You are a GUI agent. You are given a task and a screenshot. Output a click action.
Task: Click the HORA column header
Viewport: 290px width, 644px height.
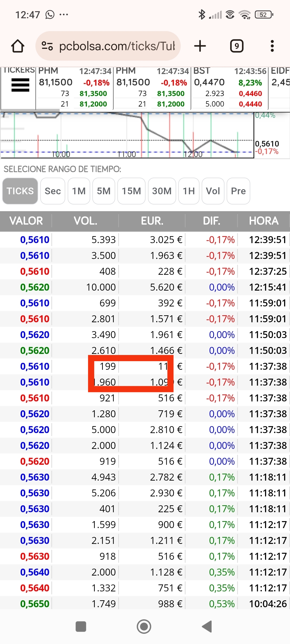tap(264, 221)
